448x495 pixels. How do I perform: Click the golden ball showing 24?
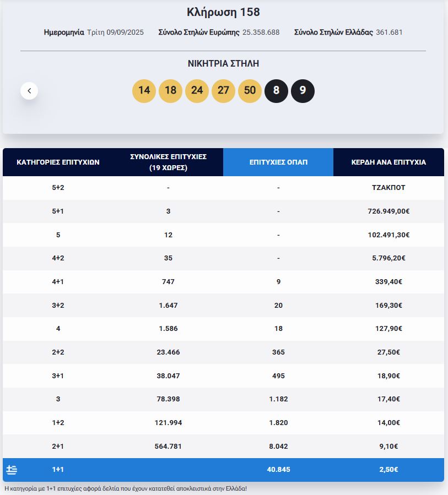(x=197, y=90)
